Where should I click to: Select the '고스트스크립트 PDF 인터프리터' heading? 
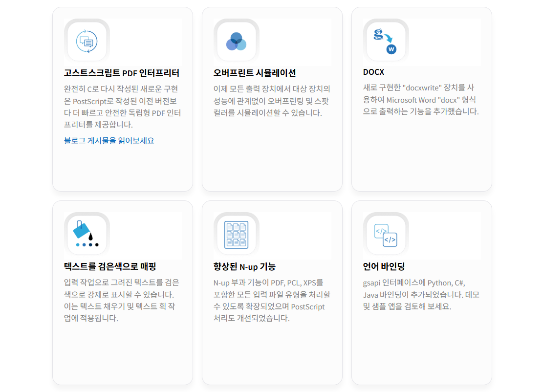[122, 73]
